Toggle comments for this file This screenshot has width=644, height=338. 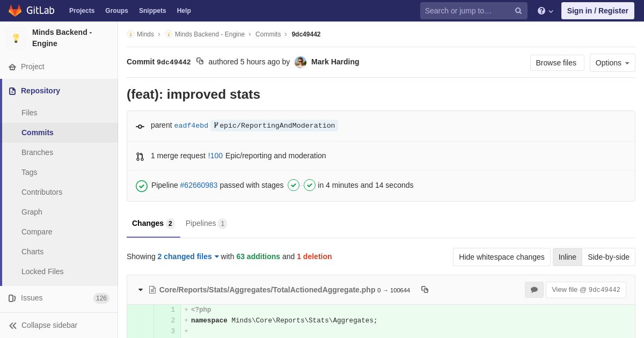534,290
